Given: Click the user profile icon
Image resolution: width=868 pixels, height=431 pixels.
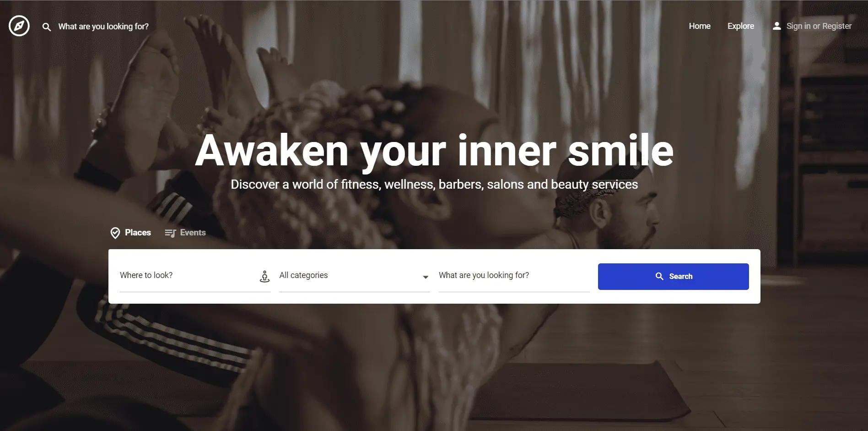Looking at the screenshot, I should (776, 26).
